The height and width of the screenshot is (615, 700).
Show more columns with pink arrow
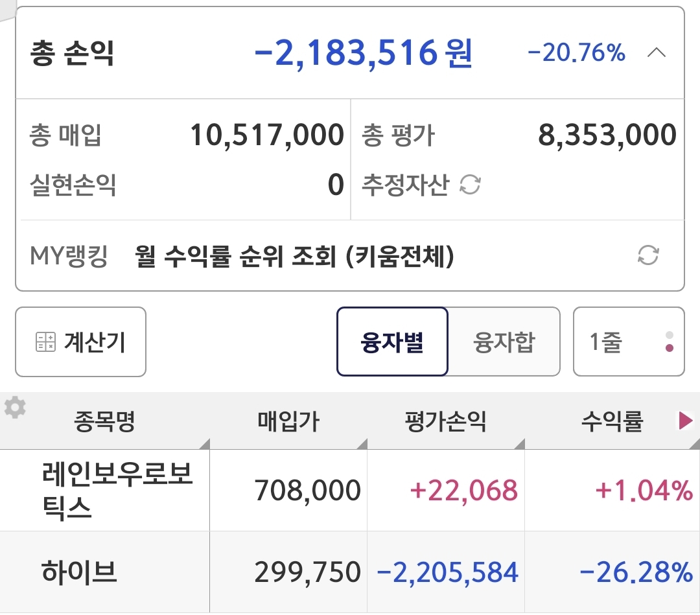(x=685, y=421)
